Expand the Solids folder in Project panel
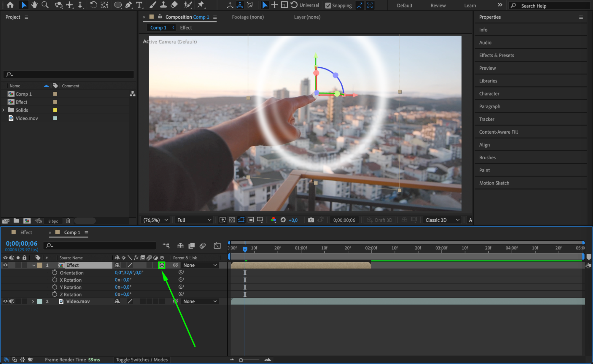This screenshot has height=364, width=593. 3,110
